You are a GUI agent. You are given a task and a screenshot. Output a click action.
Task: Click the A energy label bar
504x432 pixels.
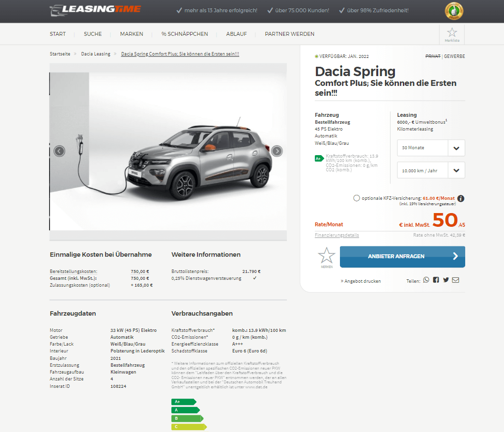pos(186,410)
